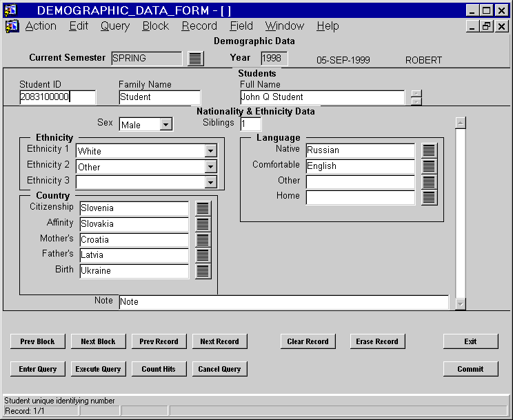Open list of values for Father's country
This screenshot has height=420, width=513.
click(203, 255)
